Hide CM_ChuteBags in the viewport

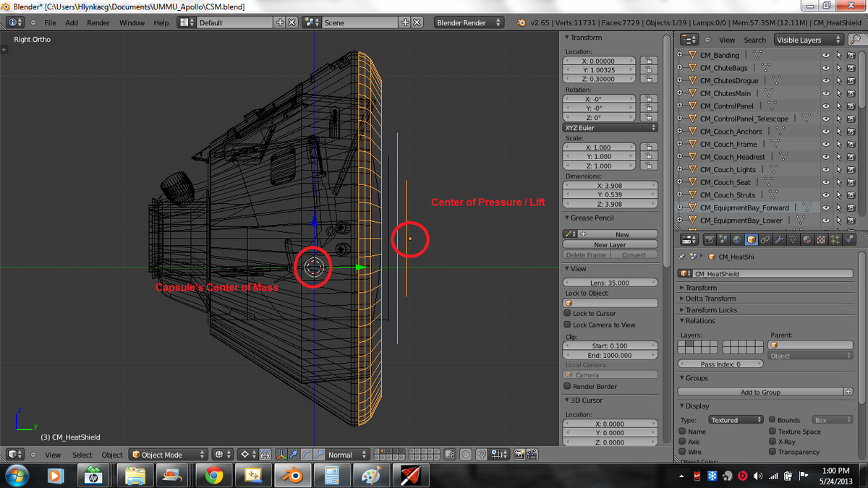(x=825, y=68)
